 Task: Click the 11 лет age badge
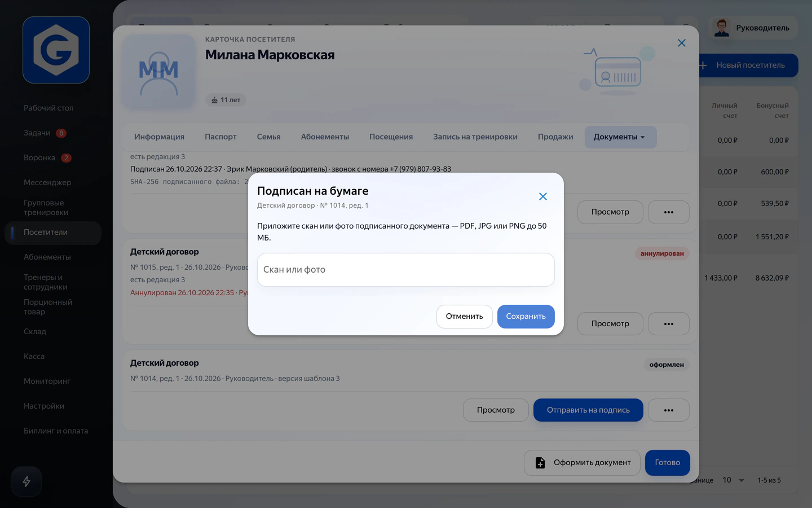[226, 100]
